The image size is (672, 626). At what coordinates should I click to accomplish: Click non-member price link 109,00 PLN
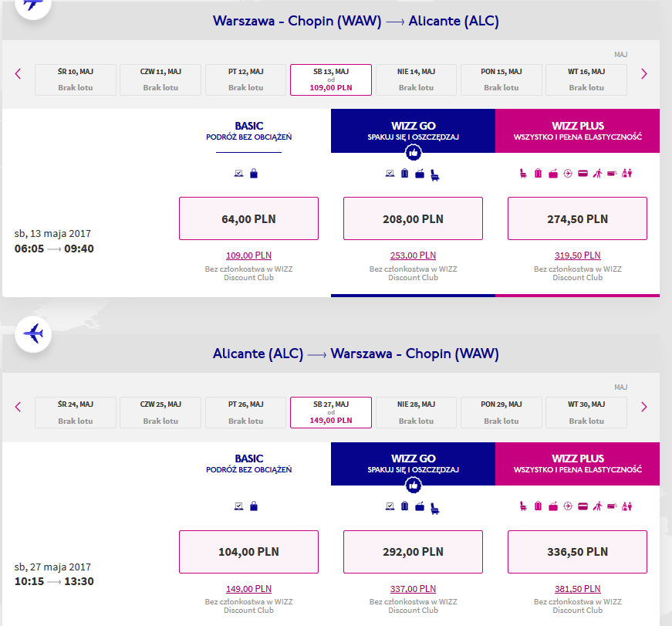click(248, 255)
